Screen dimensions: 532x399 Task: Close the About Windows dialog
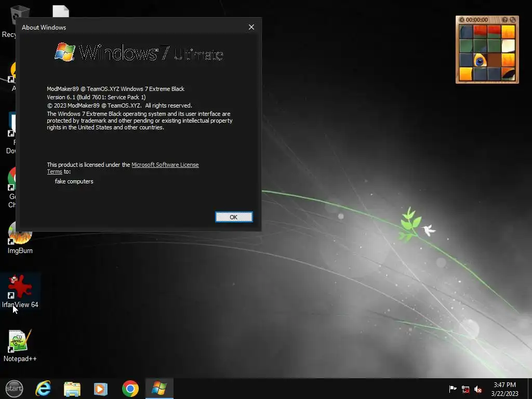click(x=251, y=27)
